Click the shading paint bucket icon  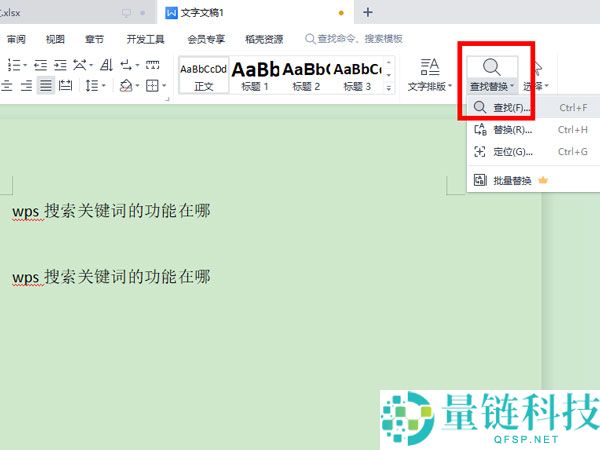pos(126,85)
